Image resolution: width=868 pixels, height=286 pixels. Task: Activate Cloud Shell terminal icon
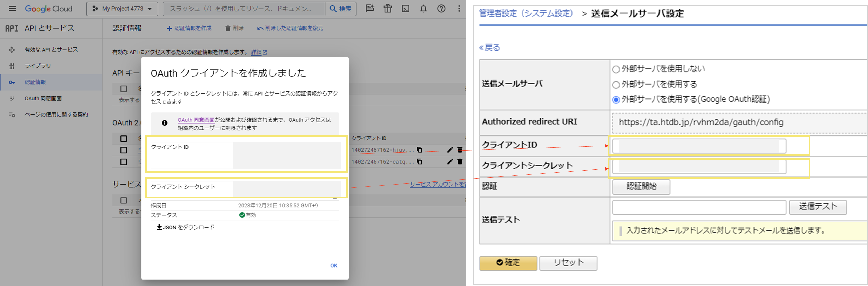click(405, 9)
